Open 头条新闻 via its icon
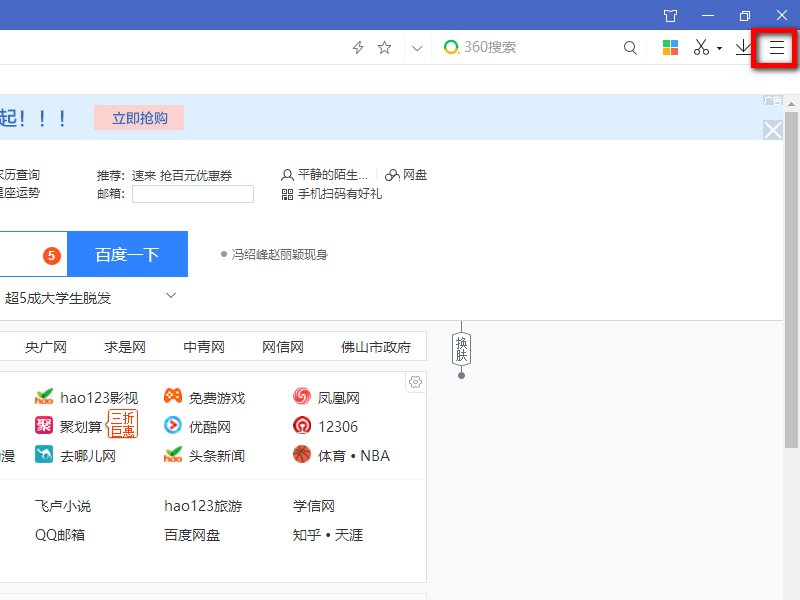This screenshot has width=800, height=600. 174,455
